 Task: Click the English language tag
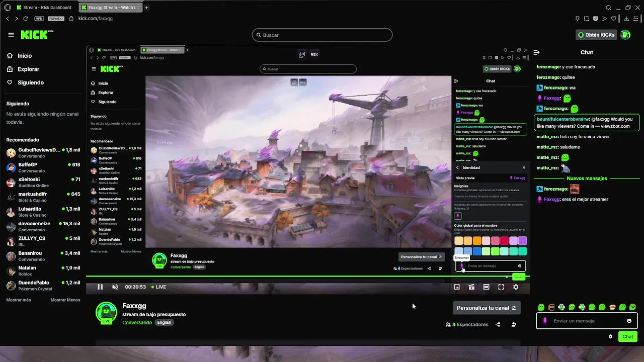click(164, 322)
